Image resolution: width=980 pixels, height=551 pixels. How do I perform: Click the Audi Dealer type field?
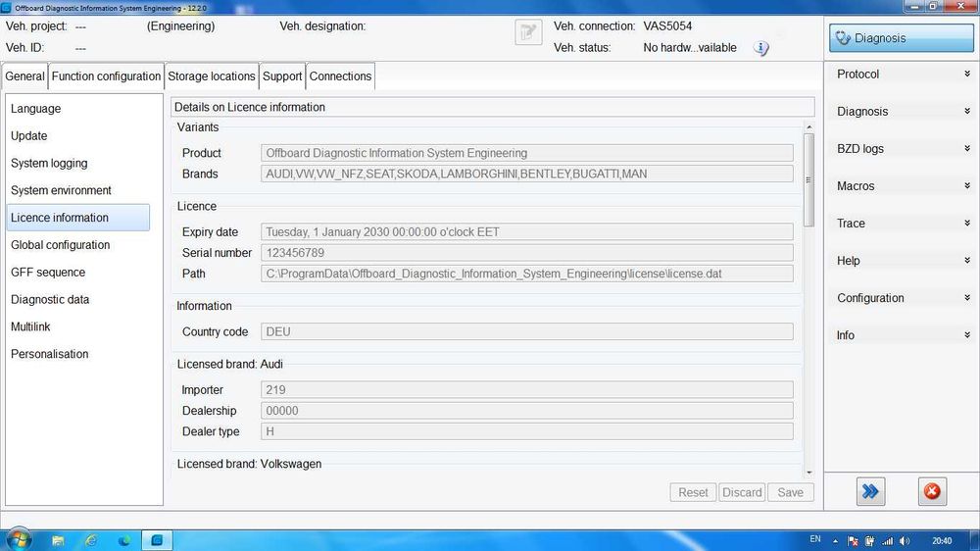coord(527,431)
